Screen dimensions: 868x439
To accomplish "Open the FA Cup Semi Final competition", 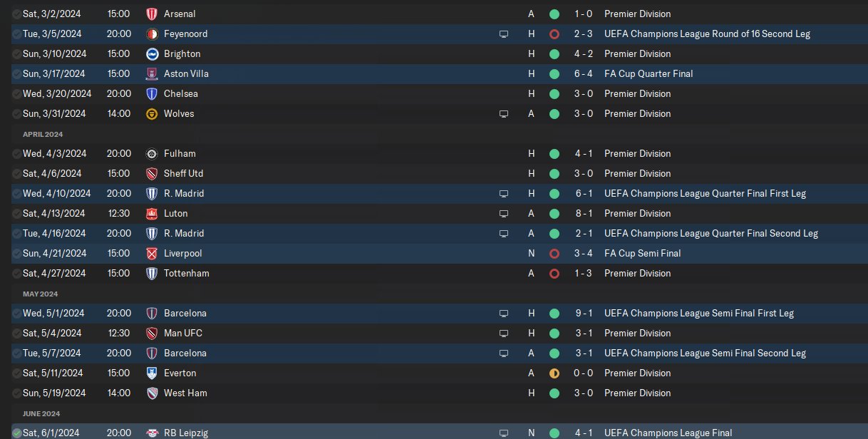I will (642, 253).
